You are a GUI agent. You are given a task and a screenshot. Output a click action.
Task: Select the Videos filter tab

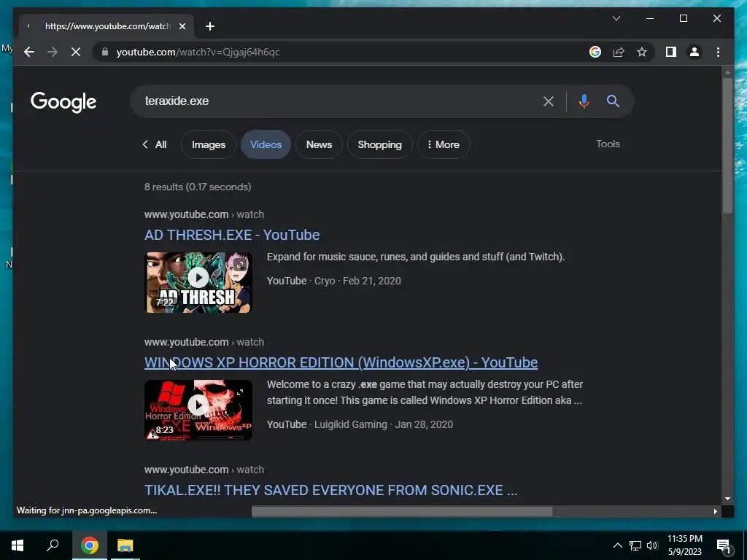266,144
